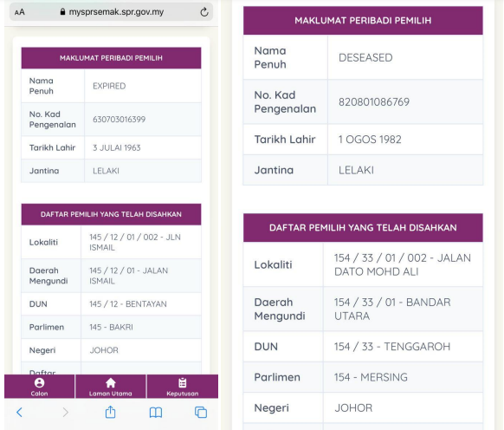Tap right MAKLUMAT PERIBADI PEMILIH header
504x430 pixels.
click(x=363, y=21)
